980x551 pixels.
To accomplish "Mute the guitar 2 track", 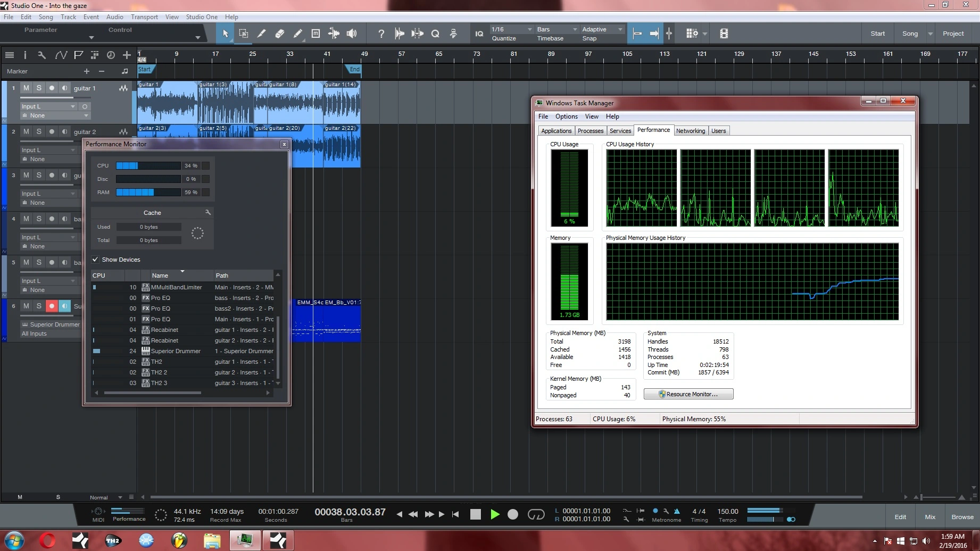I will pos(26,131).
